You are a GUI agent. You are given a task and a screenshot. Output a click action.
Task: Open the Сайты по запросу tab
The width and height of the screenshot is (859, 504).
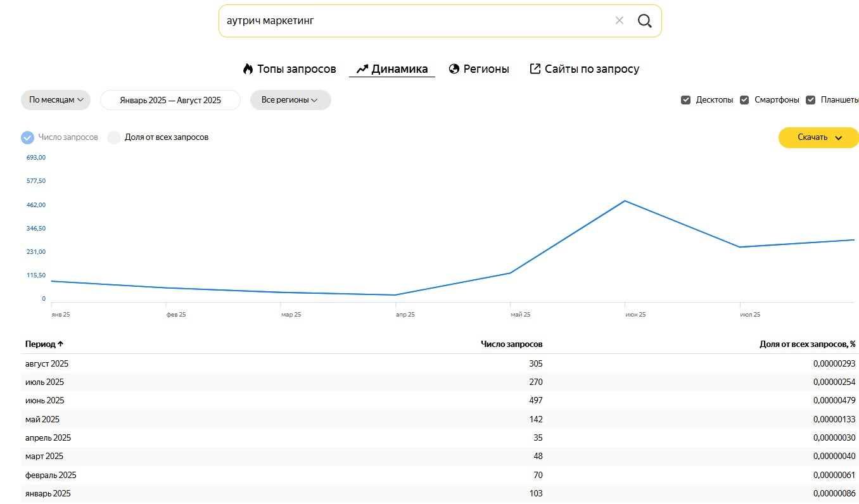pos(592,69)
